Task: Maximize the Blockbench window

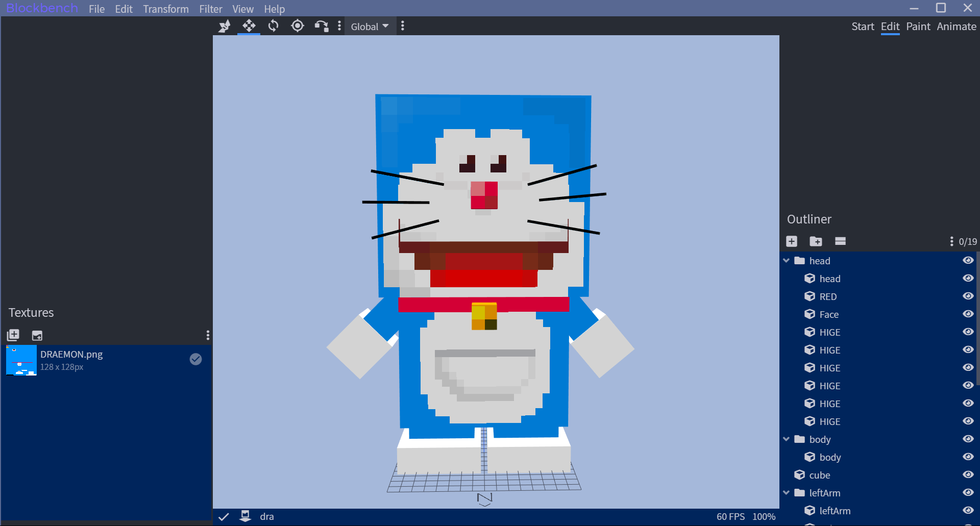Action: tap(941, 8)
